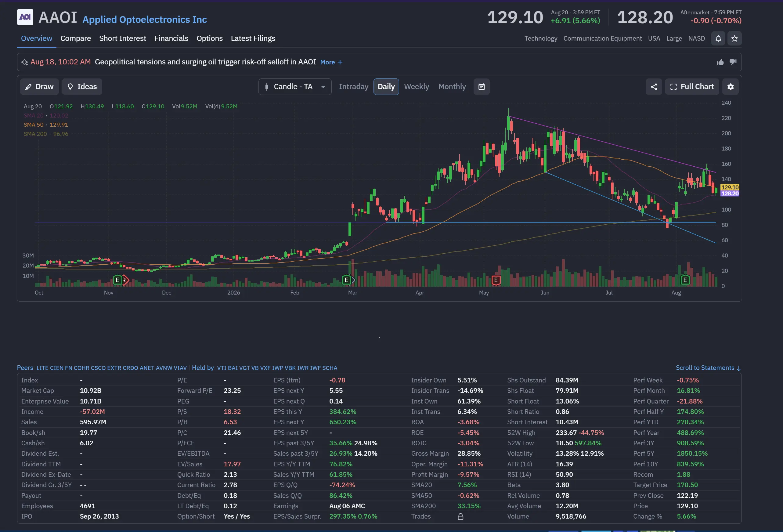Open the Peers comparison link
The height and width of the screenshot is (532, 783).
pos(25,367)
